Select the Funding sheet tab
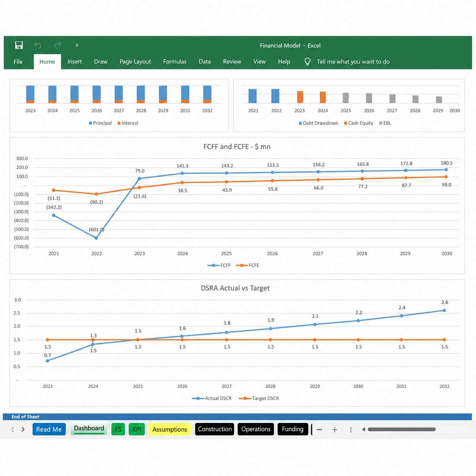The width and height of the screenshot is (476, 476). (293, 429)
